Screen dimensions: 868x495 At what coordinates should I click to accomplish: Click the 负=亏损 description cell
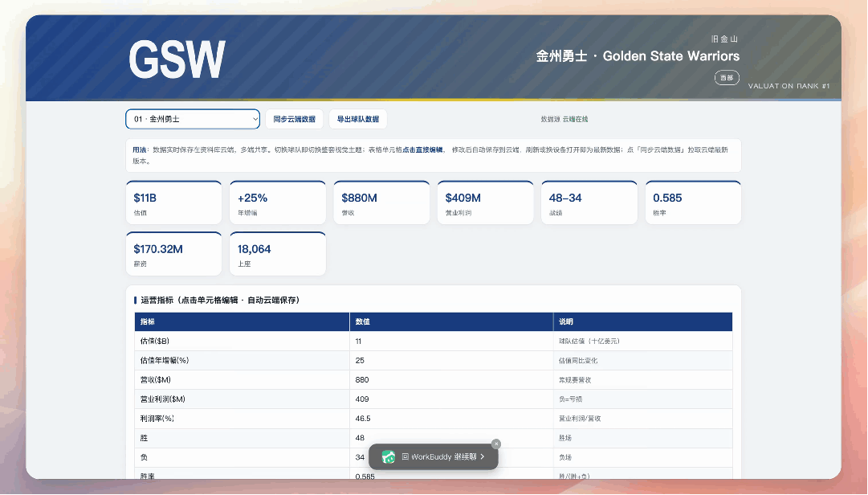[642, 399]
